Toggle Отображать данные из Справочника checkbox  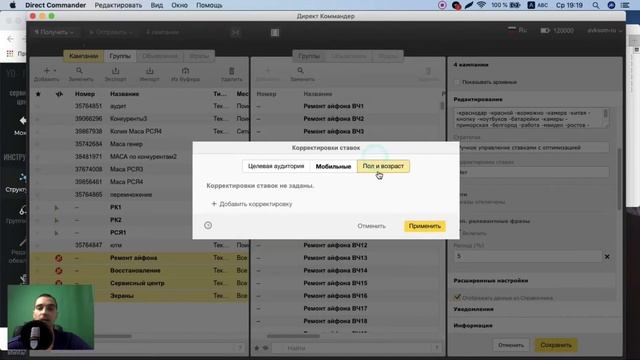click(x=457, y=297)
